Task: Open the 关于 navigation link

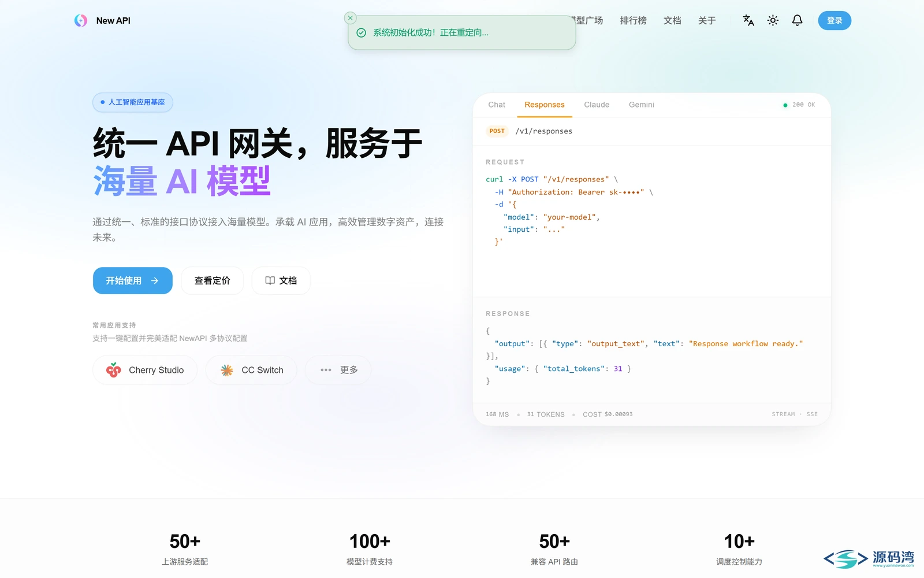Action: [x=707, y=20]
